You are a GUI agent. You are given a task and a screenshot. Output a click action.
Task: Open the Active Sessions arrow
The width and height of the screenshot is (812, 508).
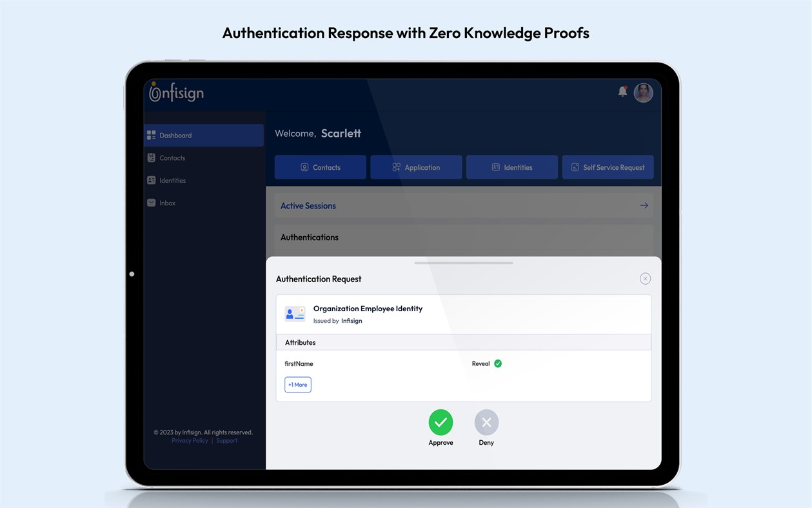644,205
